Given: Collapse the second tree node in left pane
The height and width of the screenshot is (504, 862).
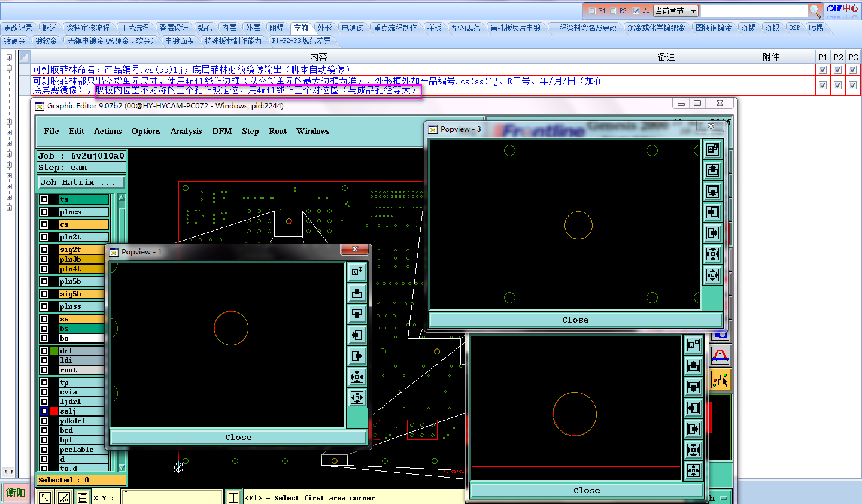Looking at the screenshot, I should pyautogui.click(x=10, y=68).
